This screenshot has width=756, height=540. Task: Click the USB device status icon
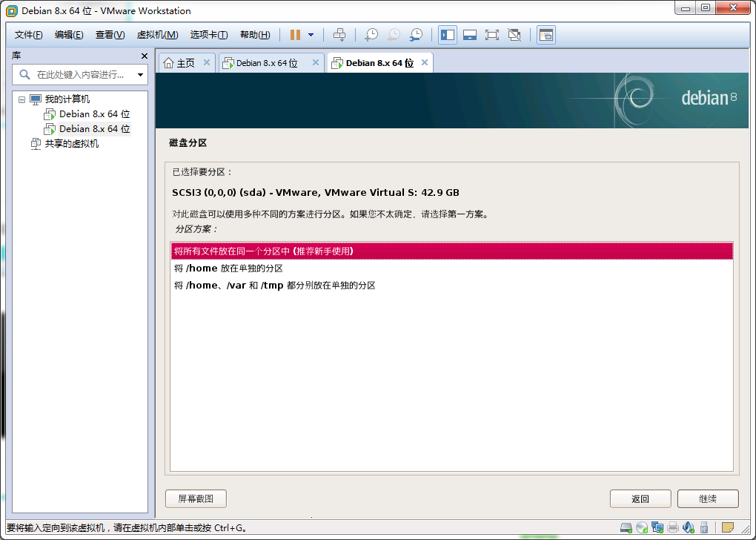coord(704,527)
